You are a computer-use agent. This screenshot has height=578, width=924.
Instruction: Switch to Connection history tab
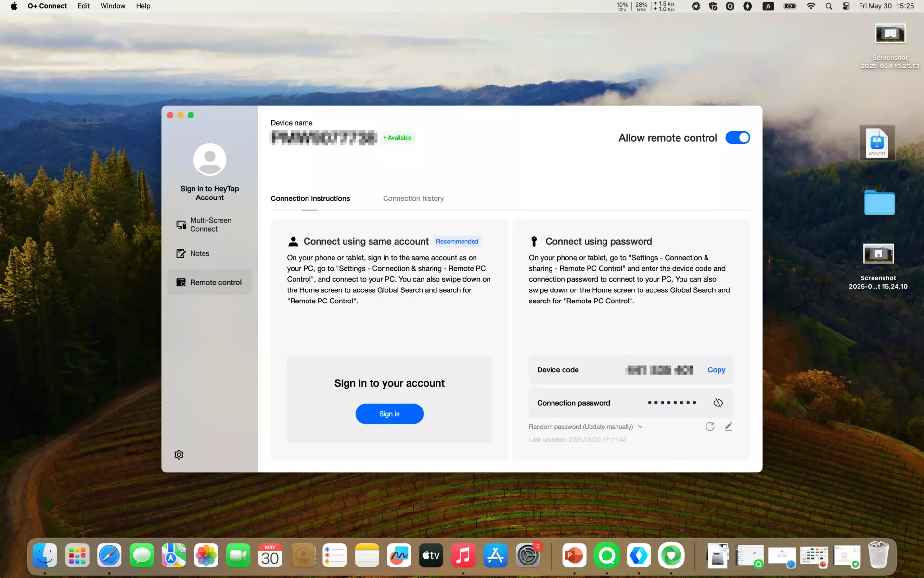(x=413, y=198)
